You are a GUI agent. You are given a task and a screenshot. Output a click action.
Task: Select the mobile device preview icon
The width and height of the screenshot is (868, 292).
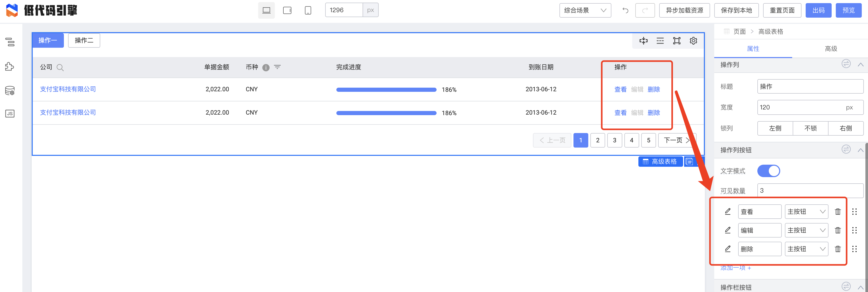(308, 10)
